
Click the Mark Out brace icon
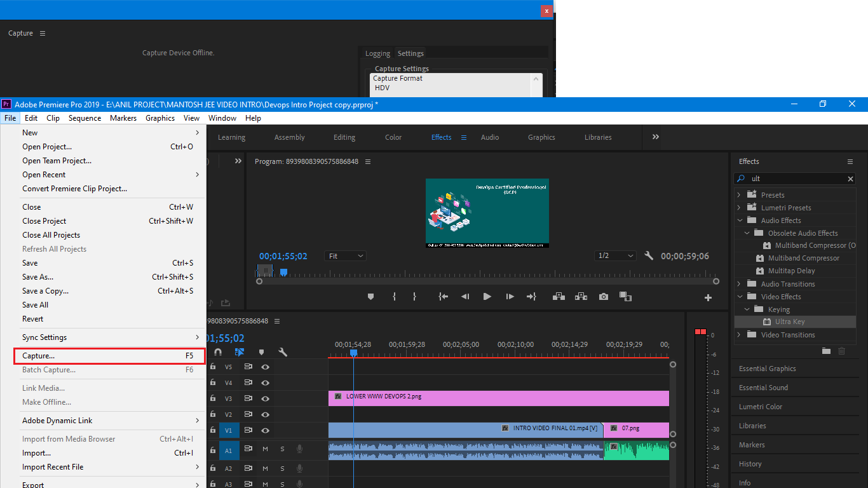(x=414, y=297)
